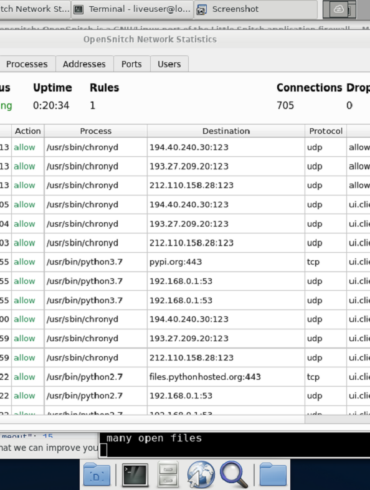Screen dimensions: 370x490
Task: Click the Connections count 705
Action: (x=285, y=106)
